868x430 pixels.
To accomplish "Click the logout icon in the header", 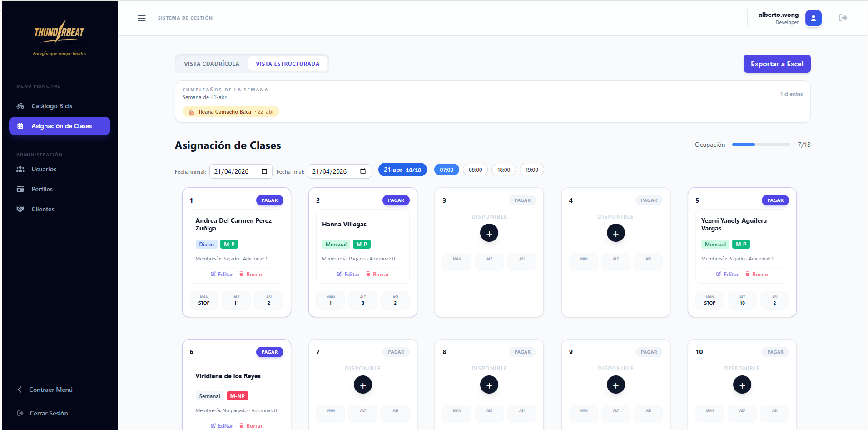I will [843, 18].
